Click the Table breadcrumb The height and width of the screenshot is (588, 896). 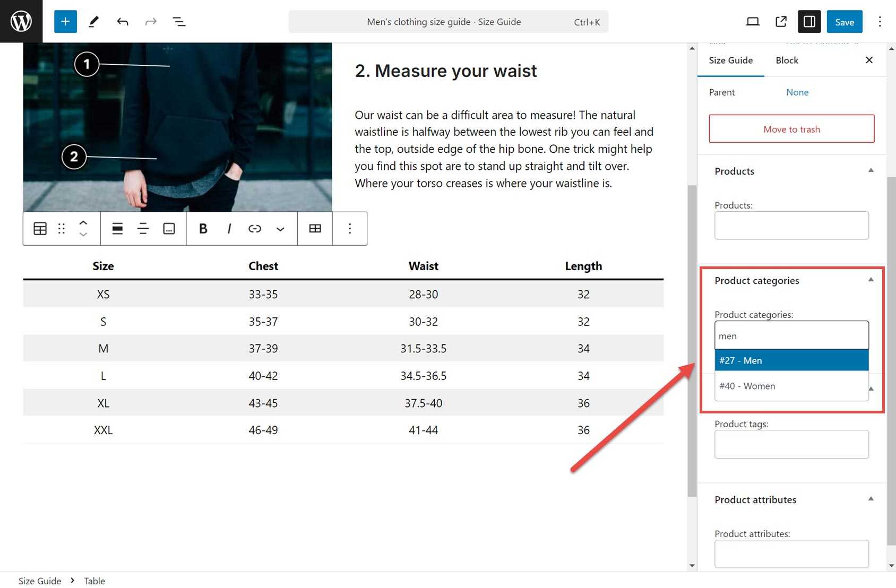[x=94, y=581]
